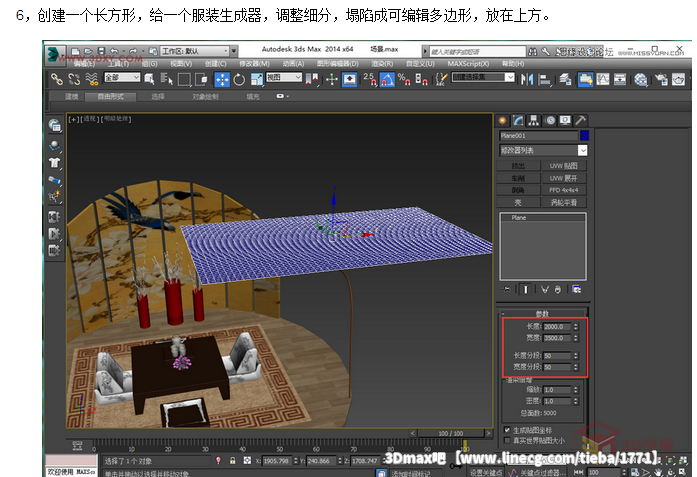Click the Edit Named Selection Sets icon
This screenshot has height=477, width=697.
[x=441, y=80]
